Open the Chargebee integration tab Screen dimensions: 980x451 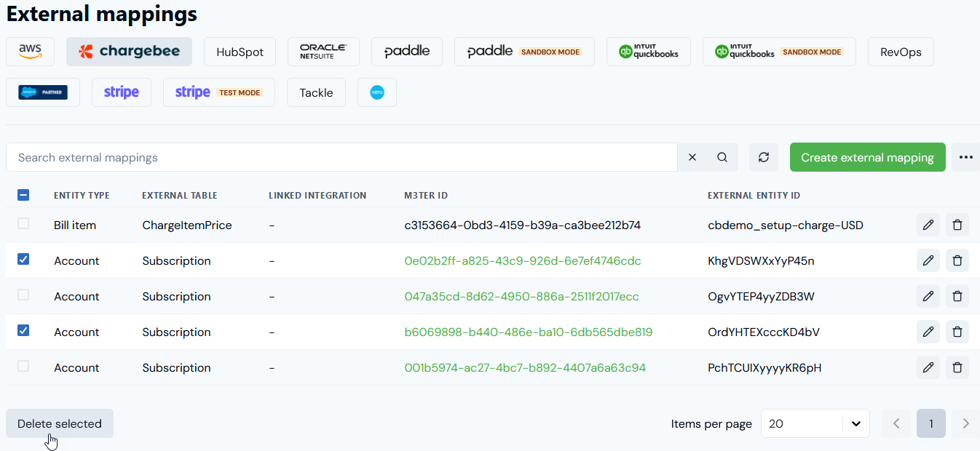coord(129,52)
